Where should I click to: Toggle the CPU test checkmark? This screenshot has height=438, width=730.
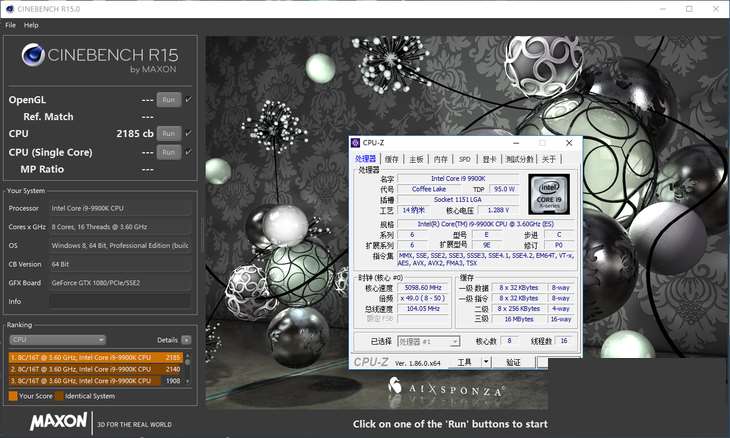188,133
